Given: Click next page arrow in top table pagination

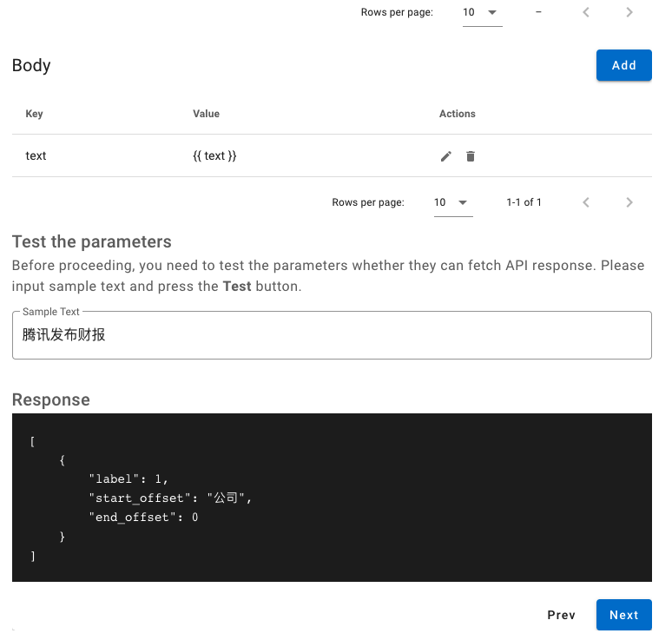Looking at the screenshot, I should pos(629,12).
